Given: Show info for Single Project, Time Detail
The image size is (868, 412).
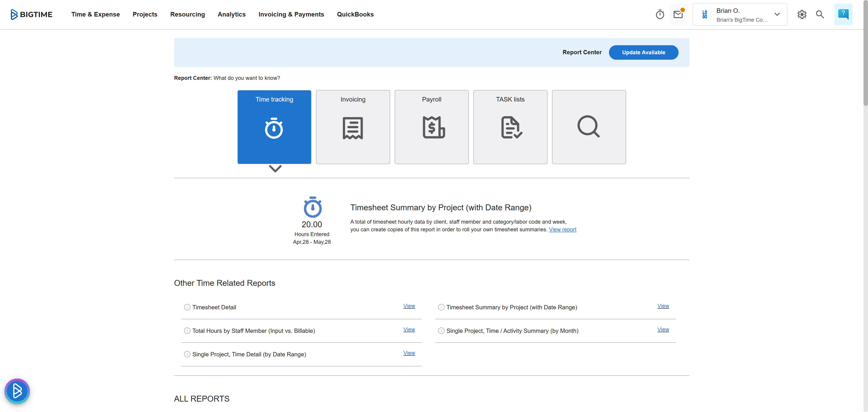Looking at the screenshot, I should tap(187, 354).
